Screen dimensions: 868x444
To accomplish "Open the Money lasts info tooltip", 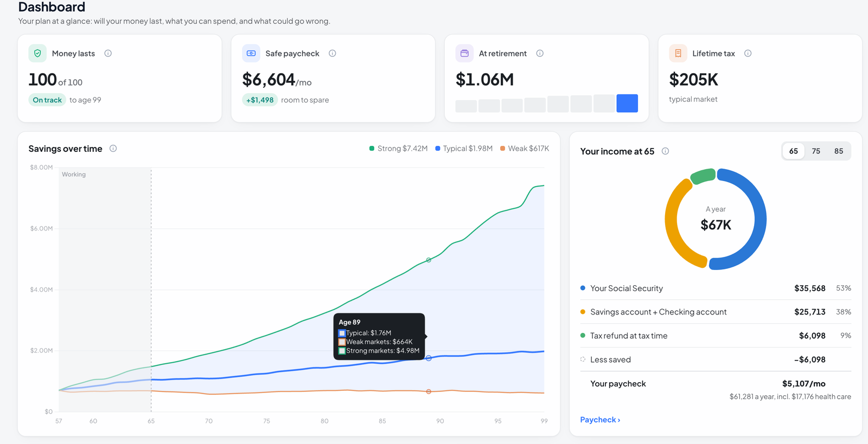I will tap(108, 53).
